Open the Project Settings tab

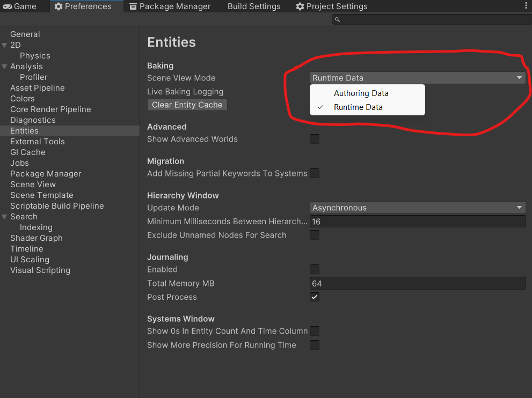click(x=332, y=6)
